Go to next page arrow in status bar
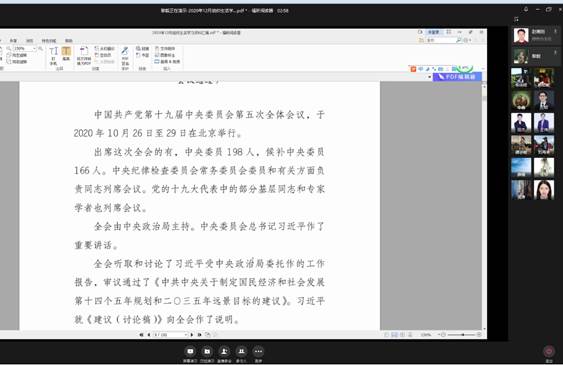 click(192, 334)
